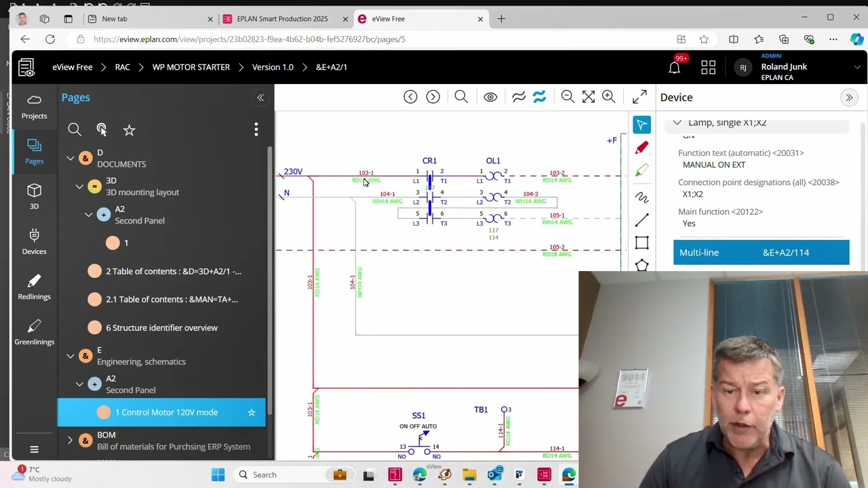Open the Multi-line &E+A2/114 link
Image resolution: width=868 pixels, height=488 pixels.
coord(761,252)
